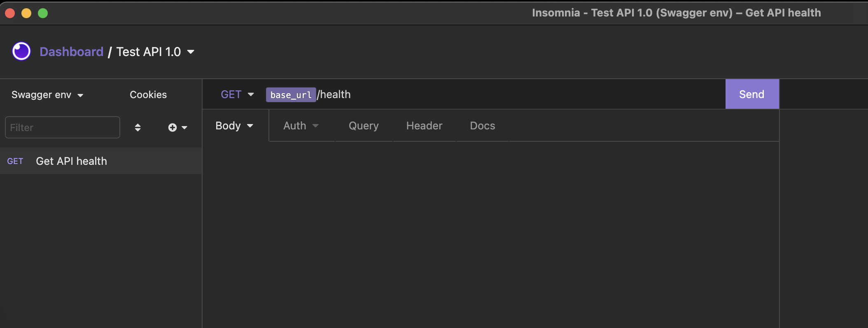The height and width of the screenshot is (328, 868).
Task: Open the Docs tab
Action: 482,126
